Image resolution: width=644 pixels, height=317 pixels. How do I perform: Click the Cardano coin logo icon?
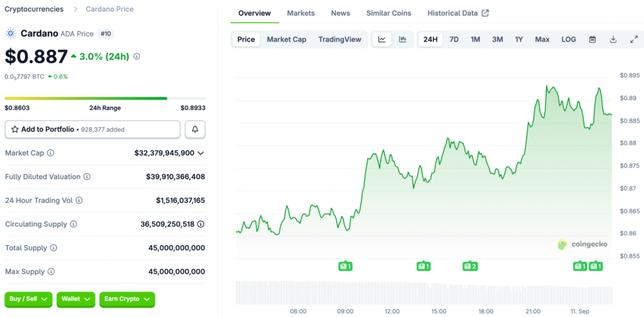10,34
